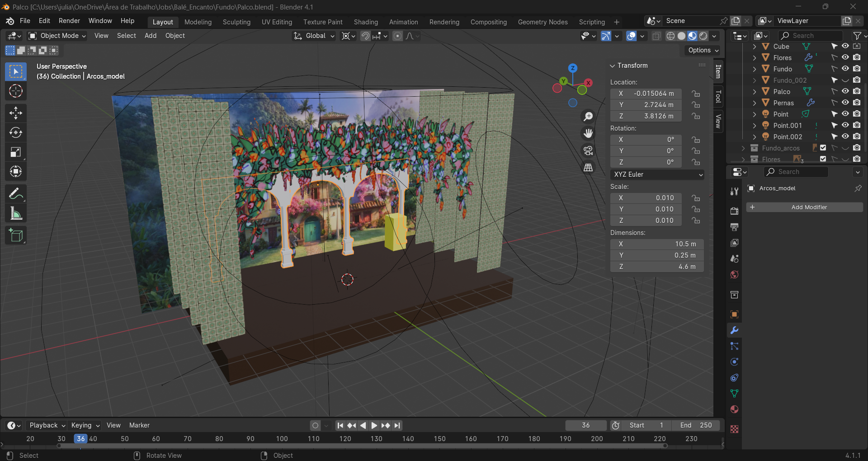
Task: Open the Global transform orientation dropdown
Action: (x=314, y=36)
